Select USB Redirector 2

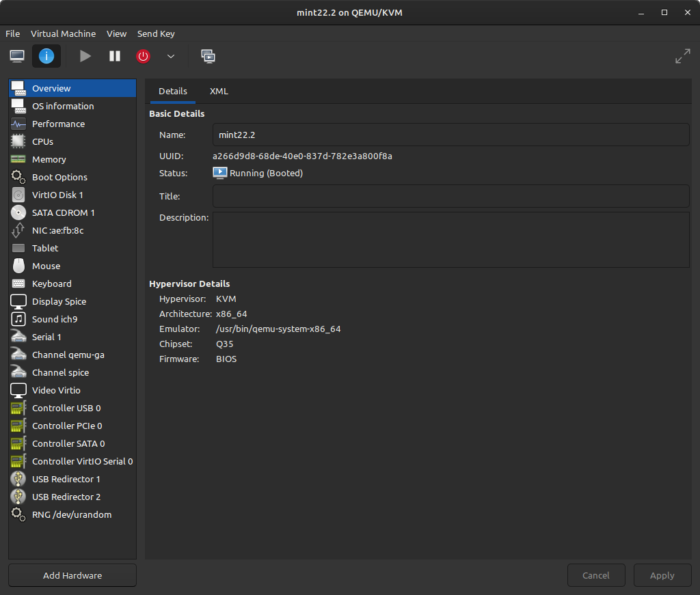[x=72, y=497]
